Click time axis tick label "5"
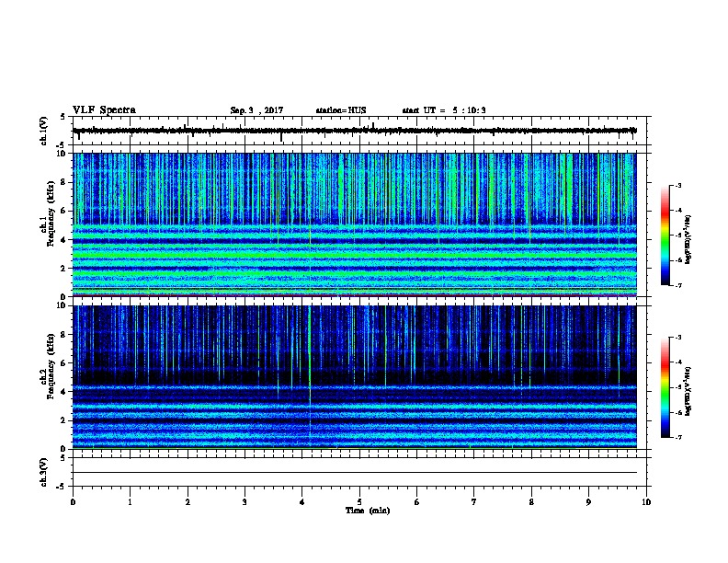 click(x=359, y=502)
